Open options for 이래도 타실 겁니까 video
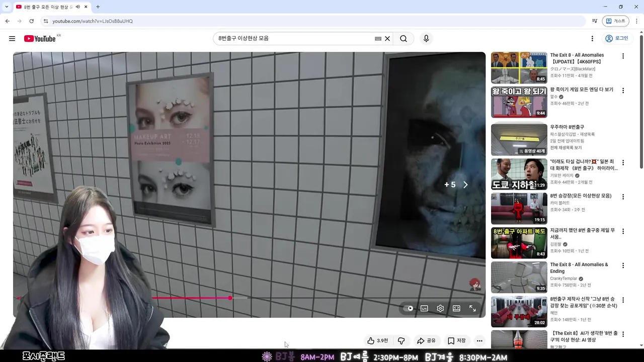Screen dimensions: 644x362 tap(623, 163)
